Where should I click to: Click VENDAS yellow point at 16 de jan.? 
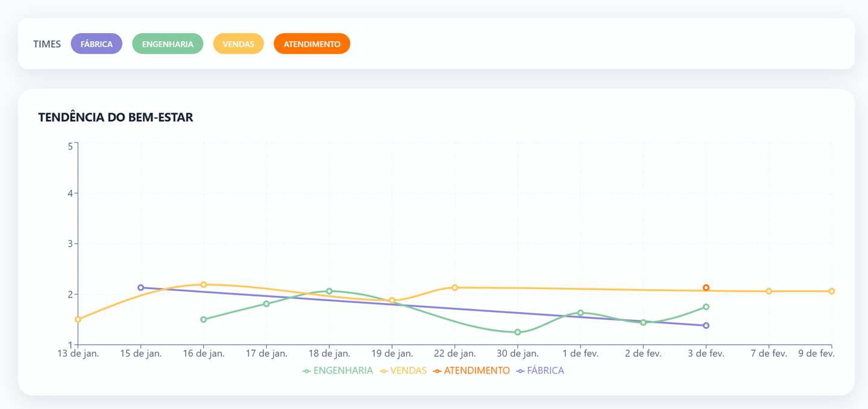[204, 285]
